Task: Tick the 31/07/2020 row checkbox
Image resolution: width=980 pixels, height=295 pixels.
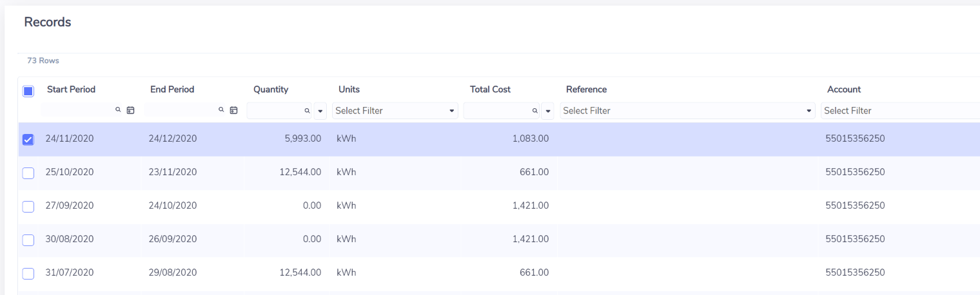Action: (28, 273)
